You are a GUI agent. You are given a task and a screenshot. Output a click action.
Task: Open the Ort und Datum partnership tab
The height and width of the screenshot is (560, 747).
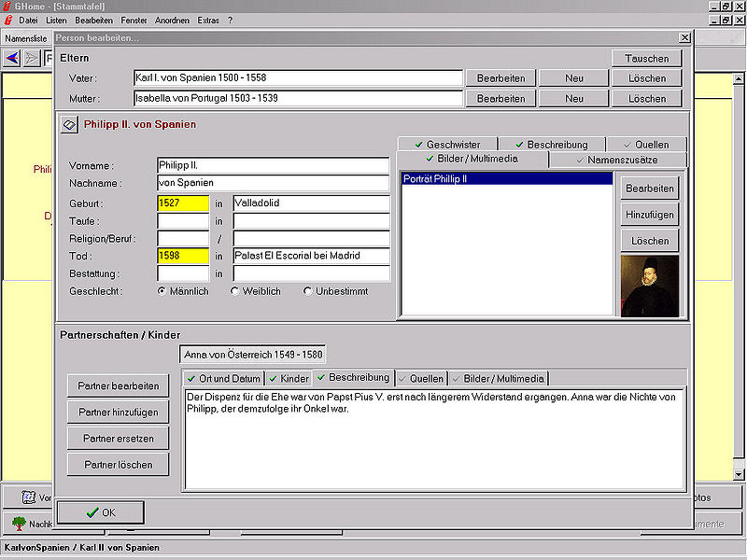pyautogui.click(x=222, y=379)
